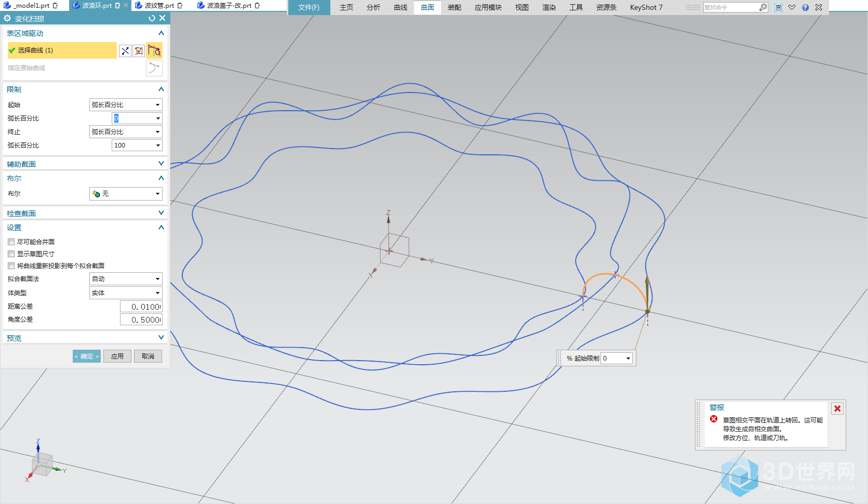868x504 pixels.
Task: Click the toolbar drag grip left of command search
Action: coord(693,7)
